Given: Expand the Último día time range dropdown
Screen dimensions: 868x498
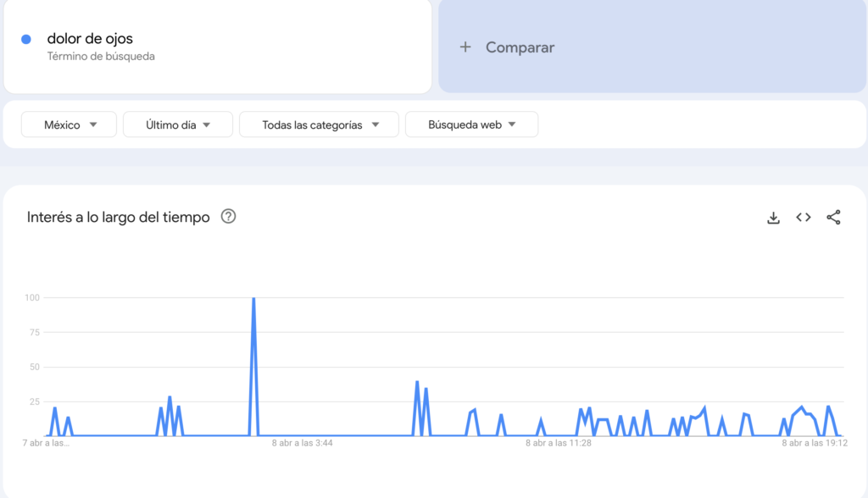Looking at the screenshot, I should (178, 125).
